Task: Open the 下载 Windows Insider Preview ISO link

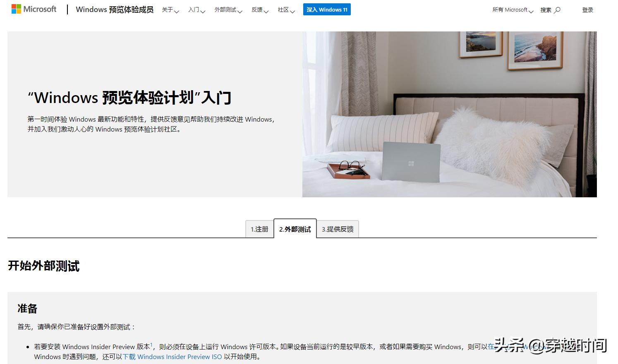Action: [x=172, y=357]
